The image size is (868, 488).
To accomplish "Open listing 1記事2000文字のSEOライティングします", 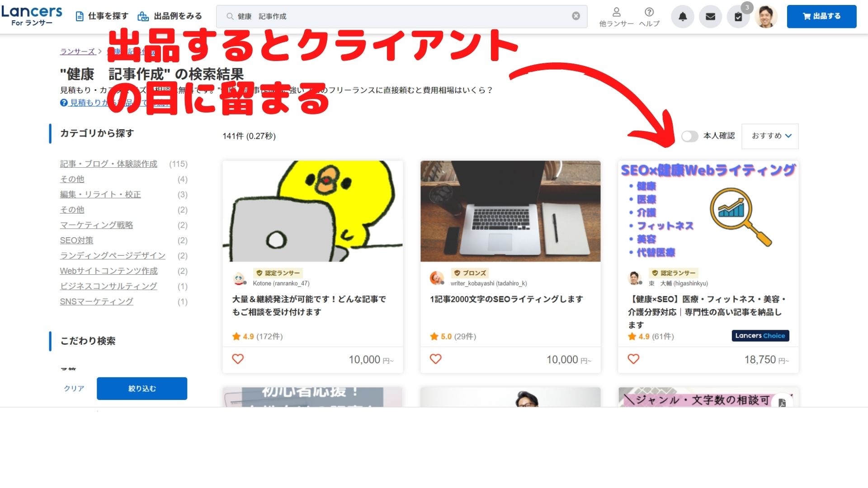I will (x=506, y=299).
